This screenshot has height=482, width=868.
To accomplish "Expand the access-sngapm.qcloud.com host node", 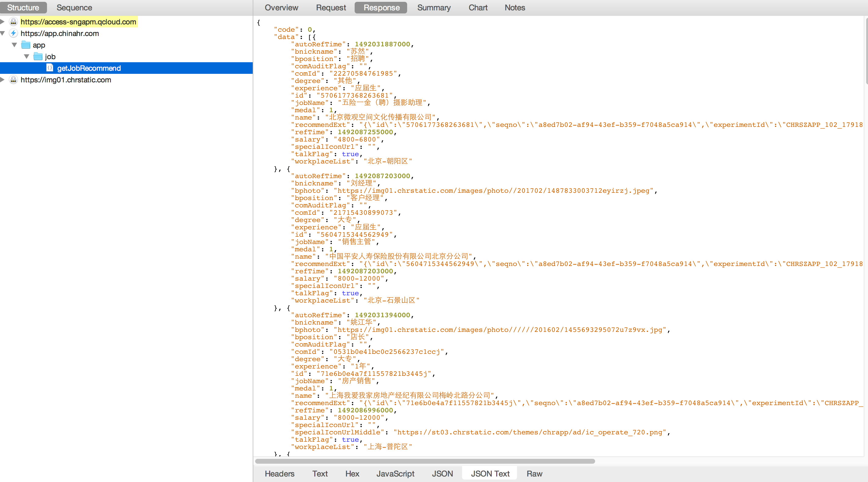I will coord(3,22).
